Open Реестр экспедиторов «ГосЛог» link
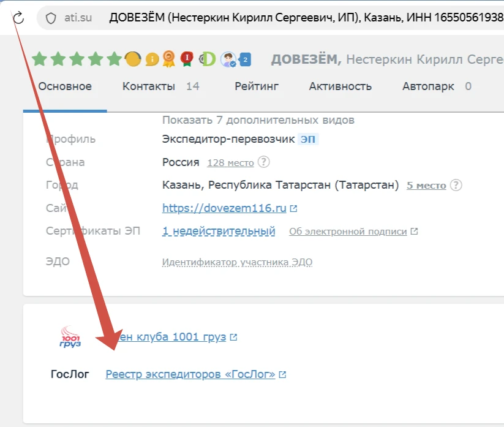 (190, 374)
